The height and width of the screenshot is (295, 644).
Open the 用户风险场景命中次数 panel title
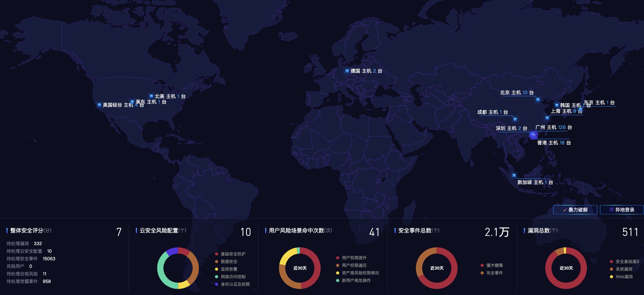(x=301, y=230)
